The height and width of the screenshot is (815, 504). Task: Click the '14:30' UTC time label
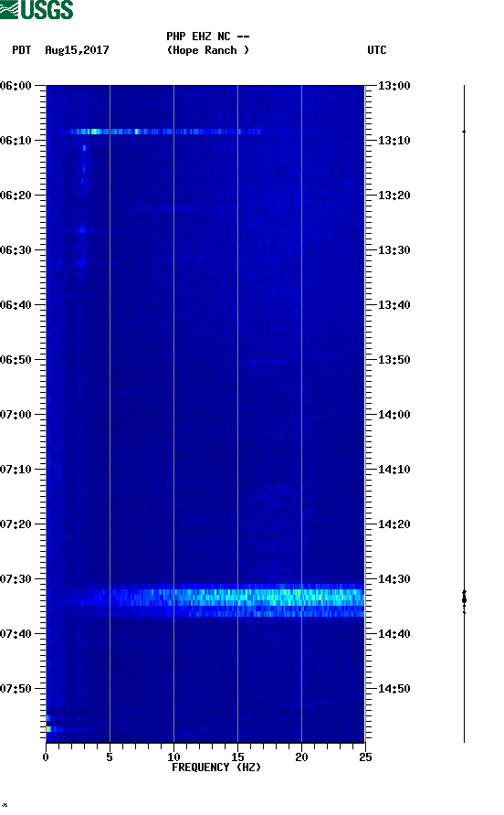click(394, 579)
